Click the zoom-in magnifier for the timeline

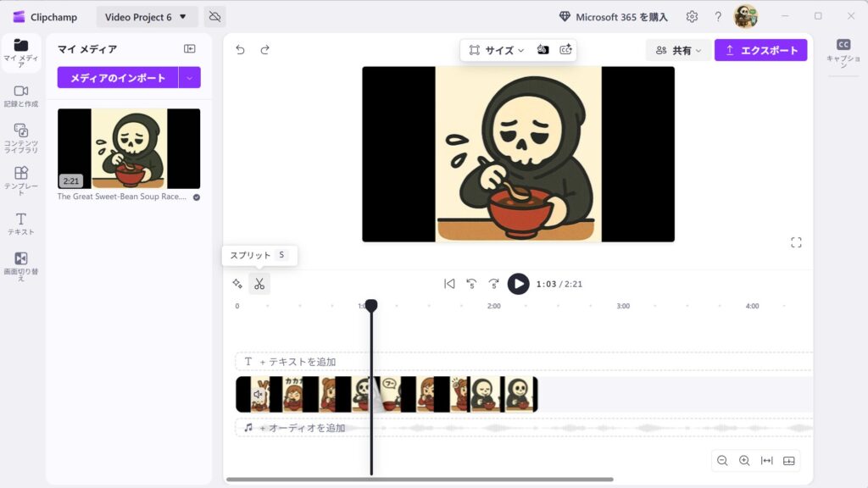(x=744, y=460)
